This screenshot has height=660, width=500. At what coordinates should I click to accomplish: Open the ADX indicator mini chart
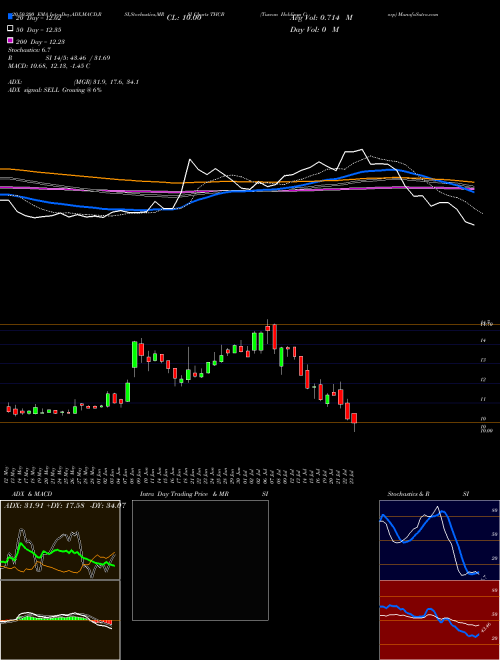(x=60, y=540)
